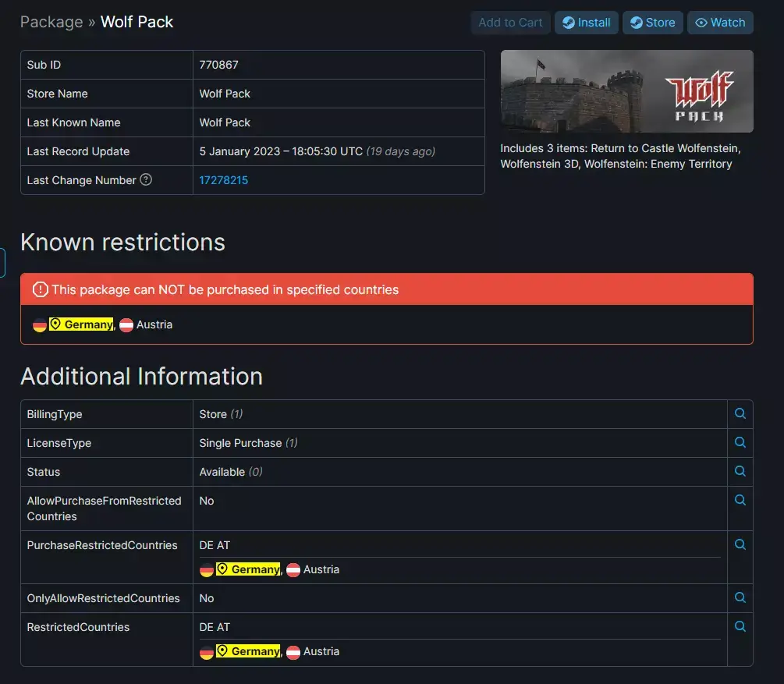This screenshot has height=684, width=784.
Task: Click search icon for AllowPurchaseFromRestrictedCountries
Action: pos(740,501)
